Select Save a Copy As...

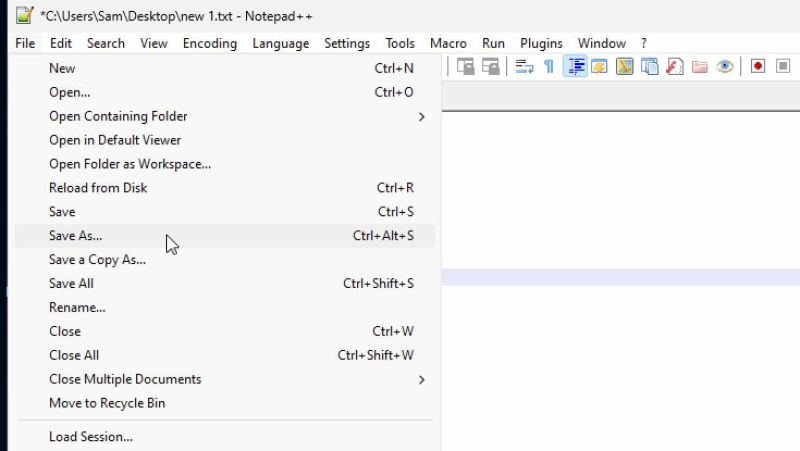click(224, 260)
